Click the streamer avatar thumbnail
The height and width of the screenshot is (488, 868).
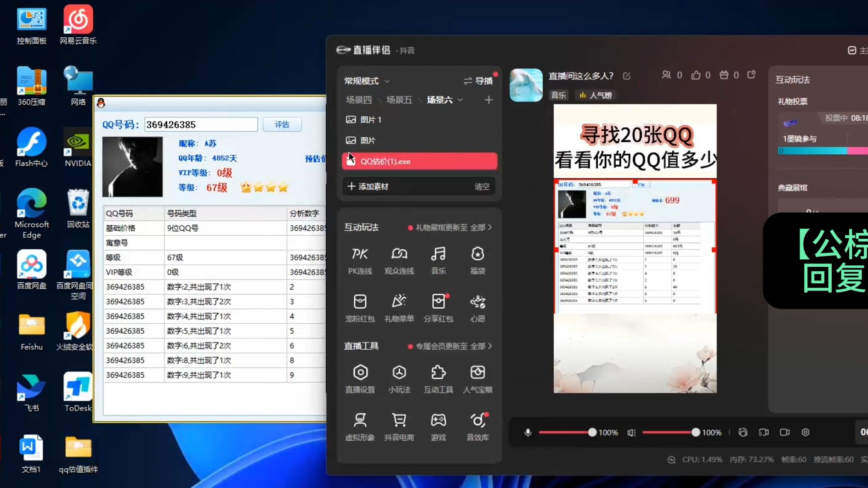pos(526,85)
